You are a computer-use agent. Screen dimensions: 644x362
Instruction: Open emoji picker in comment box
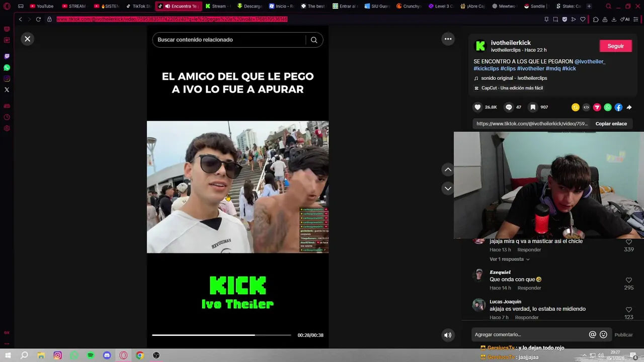(603, 334)
